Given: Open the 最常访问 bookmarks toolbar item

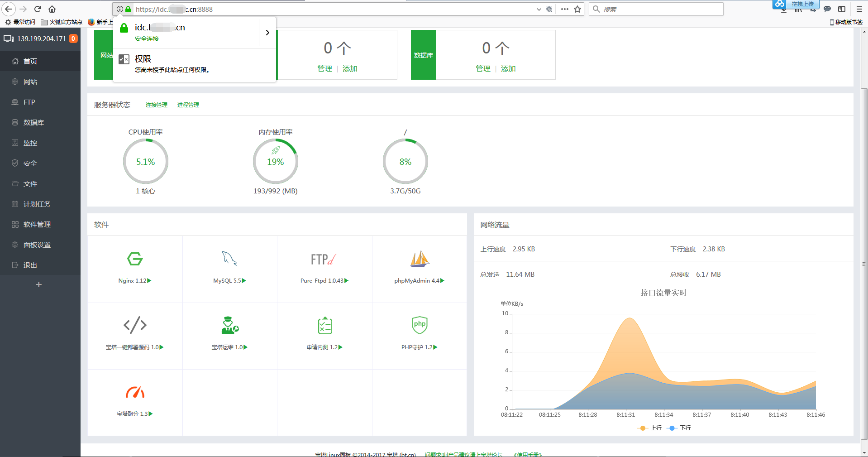Looking at the screenshot, I should coord(20,22).
